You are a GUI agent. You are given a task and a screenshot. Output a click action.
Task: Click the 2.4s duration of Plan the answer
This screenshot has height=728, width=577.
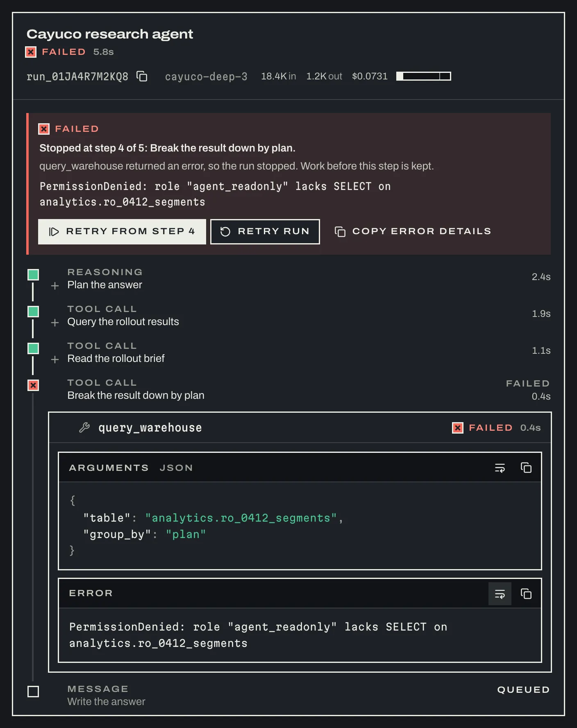point(541,277)
